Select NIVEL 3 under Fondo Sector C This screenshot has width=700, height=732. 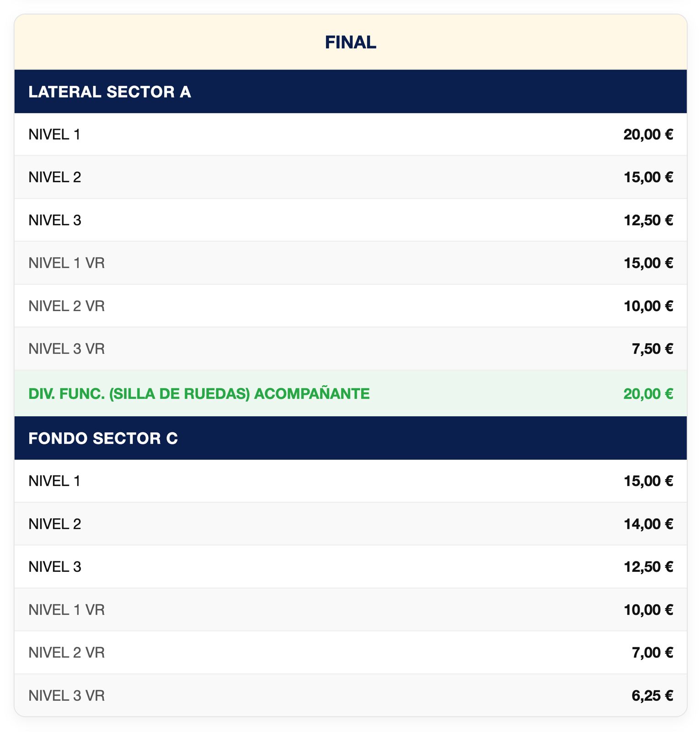tap(350, 567)
